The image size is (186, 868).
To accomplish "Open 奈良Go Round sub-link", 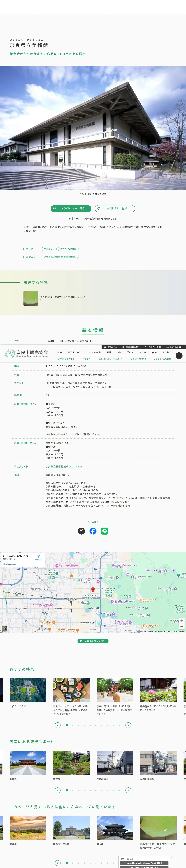I will pyautogui.click(x=138, y=359).
